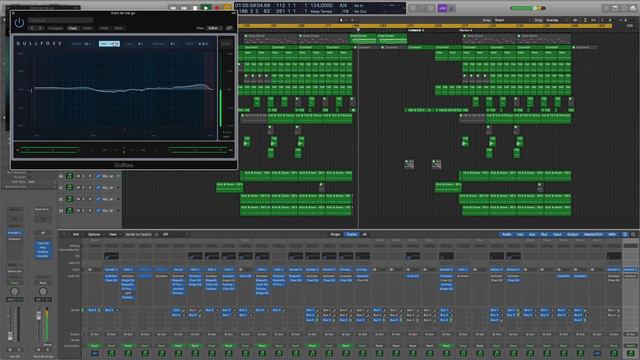Open the Note Pads icon in control bar
The width and height of the screenshot is (640, 360).
click(x=615, y=8)
